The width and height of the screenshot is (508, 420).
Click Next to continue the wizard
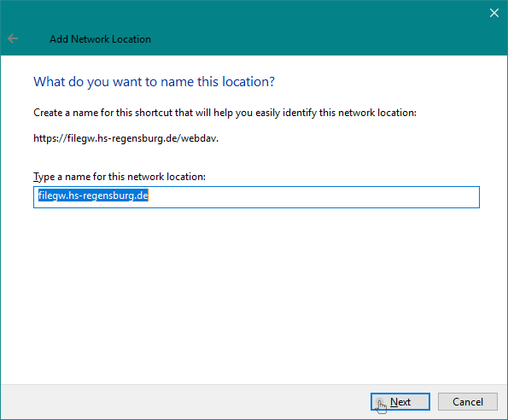(400, 401)
